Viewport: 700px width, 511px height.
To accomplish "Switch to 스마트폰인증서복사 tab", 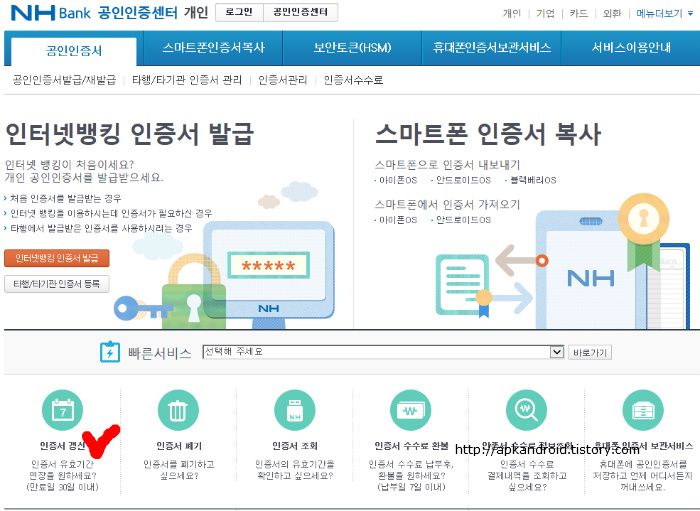I will tap(213, 47).
